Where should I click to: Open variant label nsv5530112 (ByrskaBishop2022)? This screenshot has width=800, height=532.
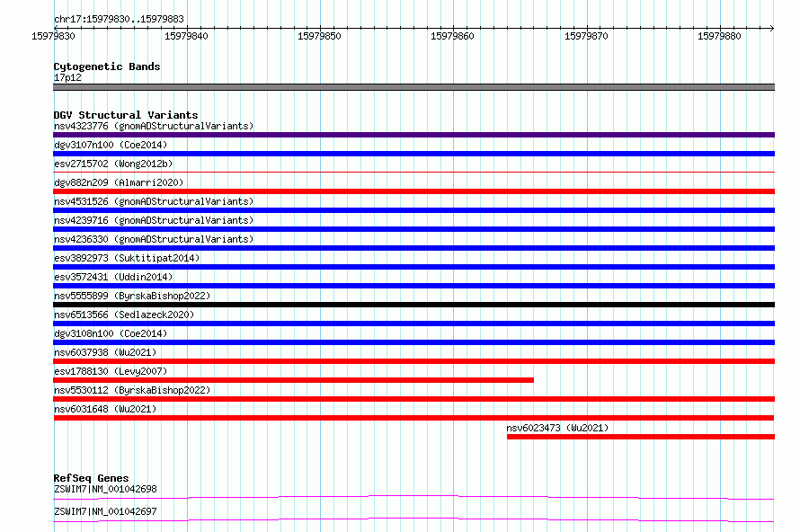(132, 390)
